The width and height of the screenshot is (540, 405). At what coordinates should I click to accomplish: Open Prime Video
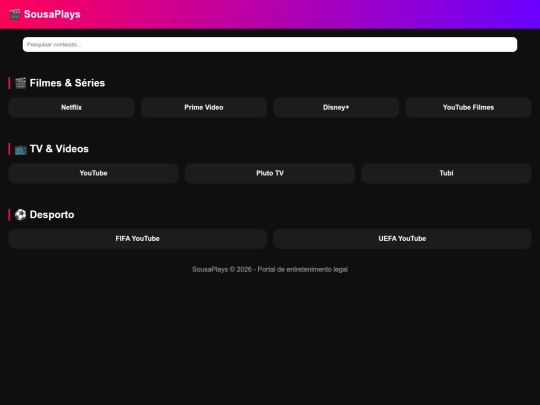204,107
